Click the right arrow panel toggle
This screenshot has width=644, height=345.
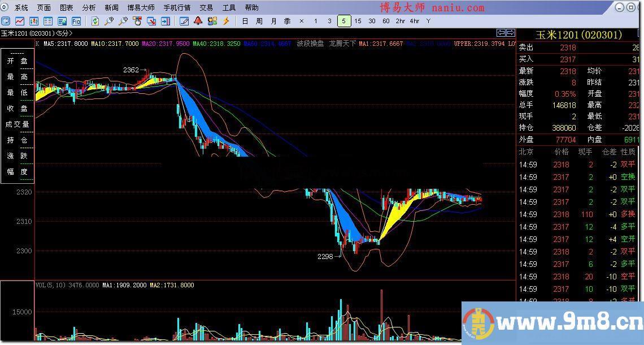pos(511,33)
